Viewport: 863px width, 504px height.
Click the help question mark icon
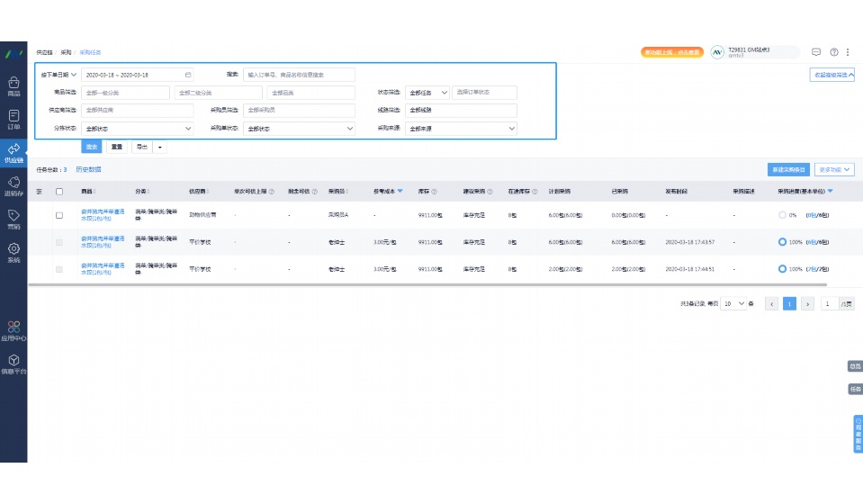pyautogui.click(x=834, y=52)
